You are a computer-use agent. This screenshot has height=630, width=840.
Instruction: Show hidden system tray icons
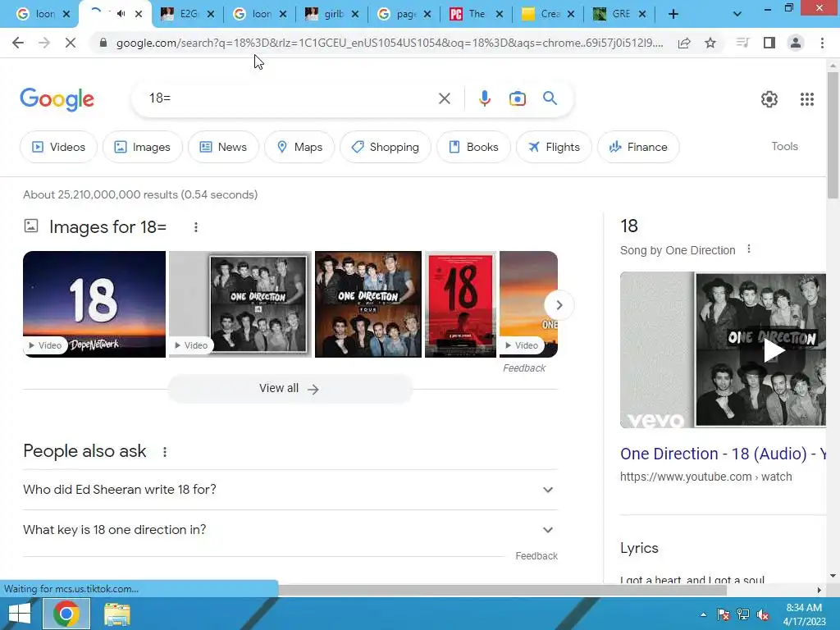click(x=703, y=614)
